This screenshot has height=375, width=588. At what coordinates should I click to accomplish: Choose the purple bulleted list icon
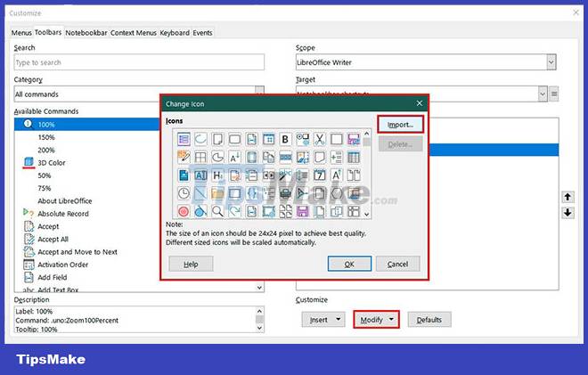pyautogui.click(x=184, y=139)
